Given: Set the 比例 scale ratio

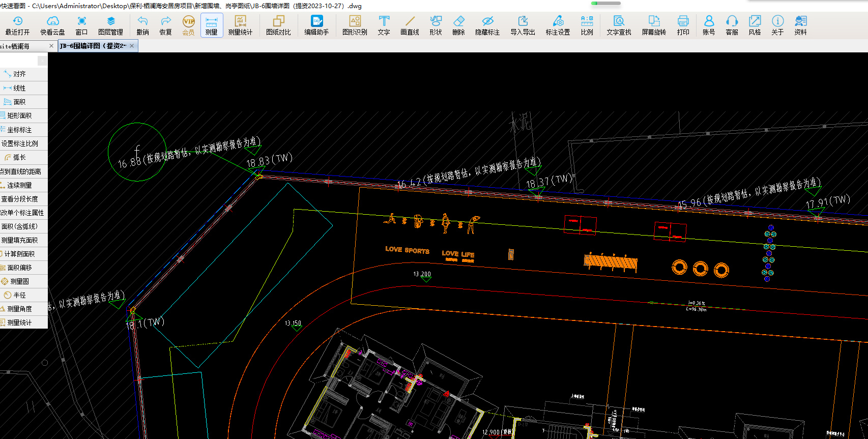Looking at the screenshot, I should click(x=587, y=25).
